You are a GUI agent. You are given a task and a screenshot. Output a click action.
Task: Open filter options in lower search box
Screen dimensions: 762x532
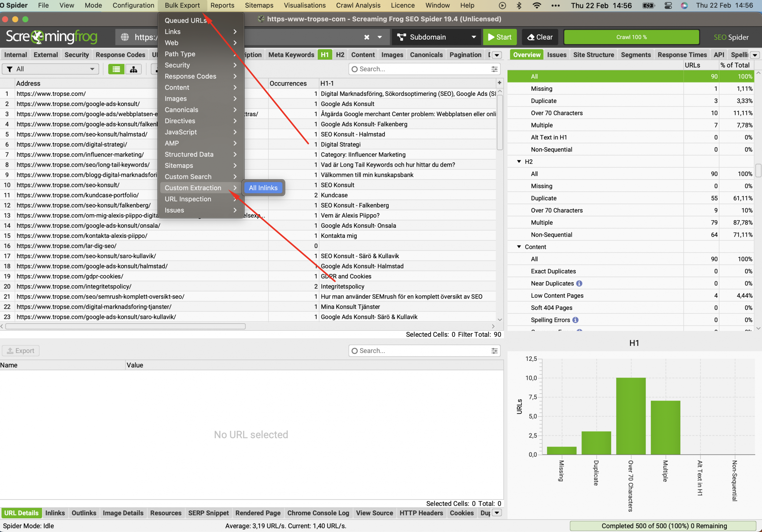pos(494,351)
